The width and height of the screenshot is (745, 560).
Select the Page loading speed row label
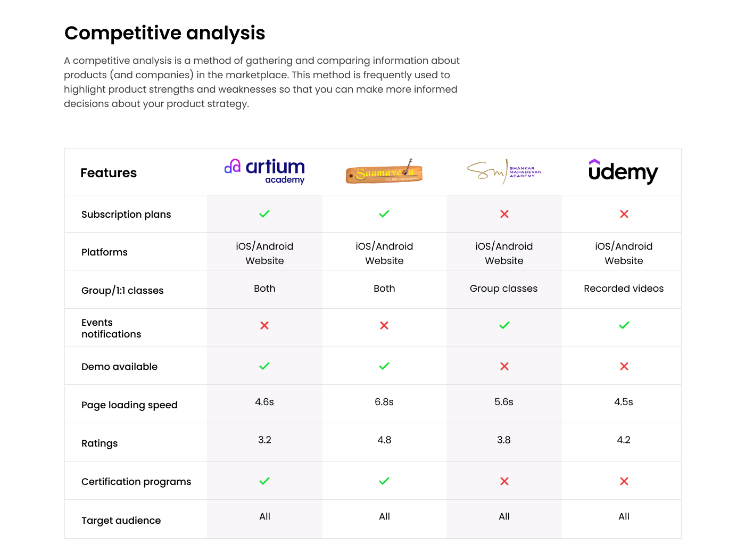point(129,405)
